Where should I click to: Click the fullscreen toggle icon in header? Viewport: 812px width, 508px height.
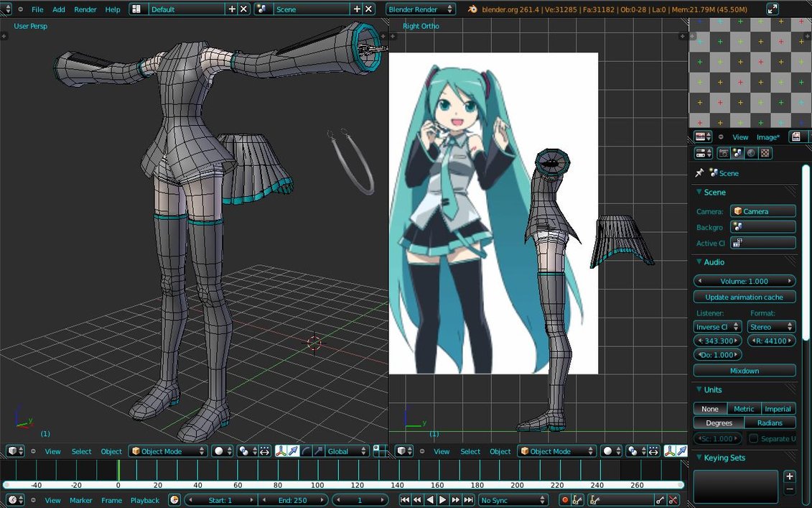[773, 9]
